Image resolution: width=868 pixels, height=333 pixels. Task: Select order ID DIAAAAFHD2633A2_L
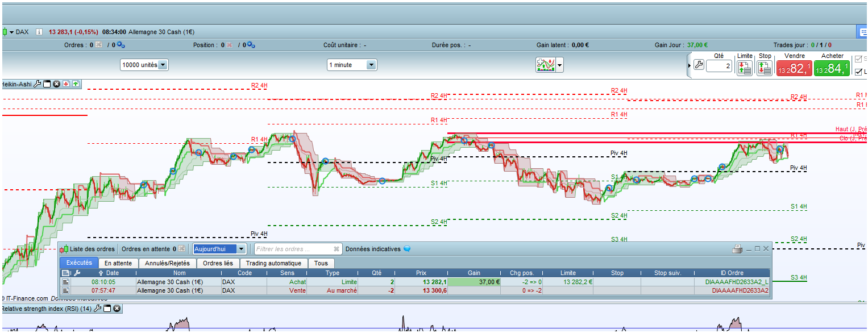tap(732, 282)
